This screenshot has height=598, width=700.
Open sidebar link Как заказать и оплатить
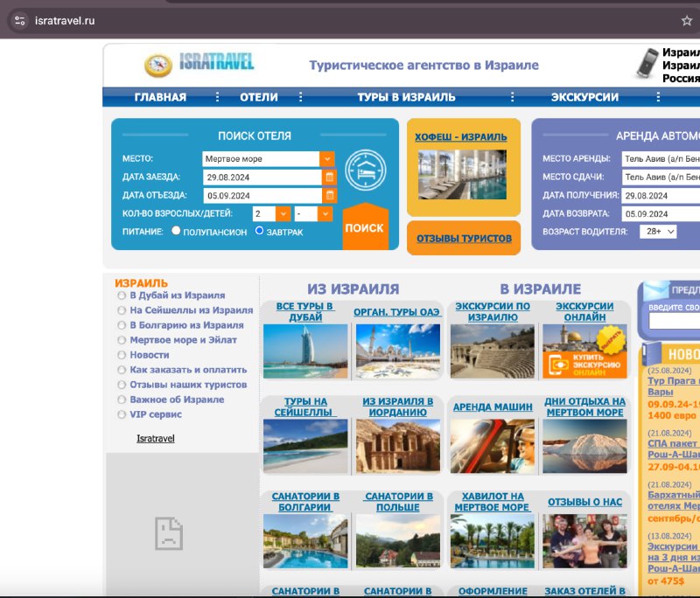(x=188, y=370)
